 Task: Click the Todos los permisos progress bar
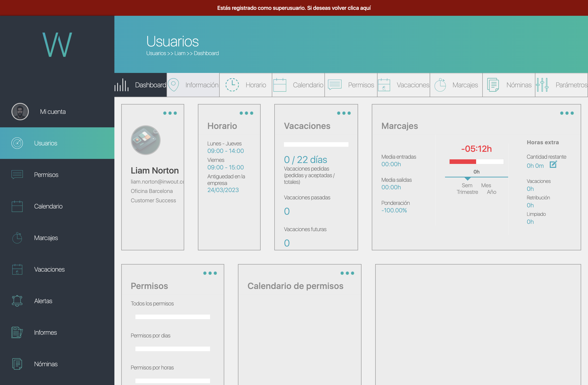point(173,317)
